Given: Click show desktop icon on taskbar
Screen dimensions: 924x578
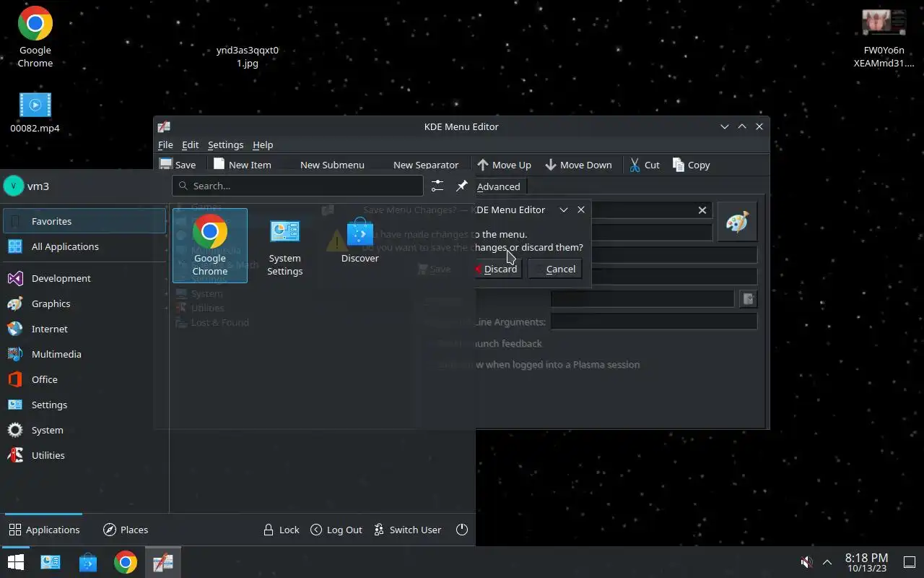Looking at the screenshot, I should click(x=910, y=562).
